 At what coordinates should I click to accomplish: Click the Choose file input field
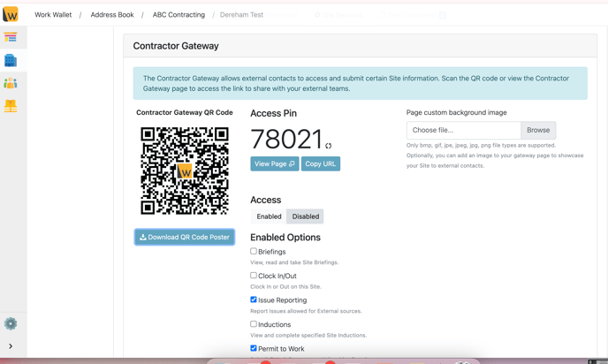463,130
